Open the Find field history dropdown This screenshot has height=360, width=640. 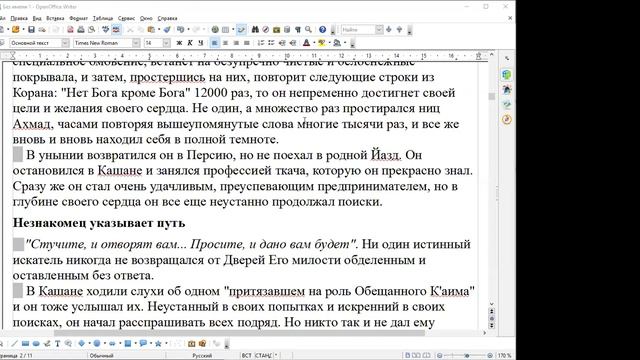click(x=379, y=29)
